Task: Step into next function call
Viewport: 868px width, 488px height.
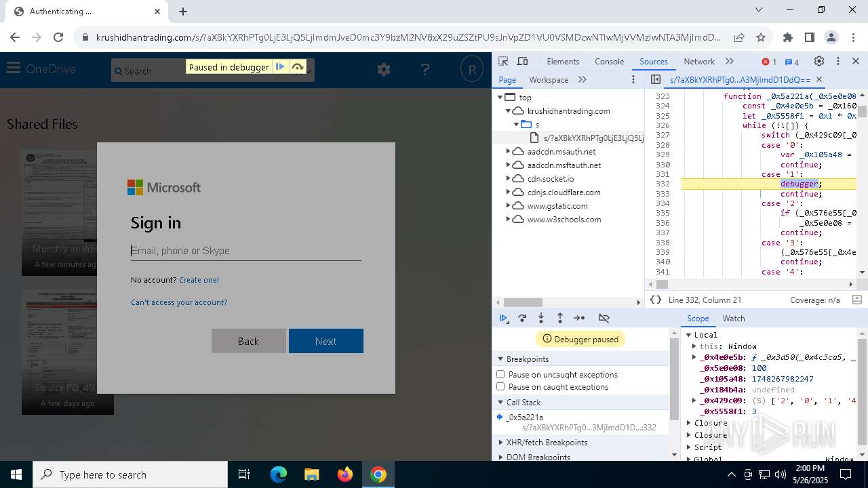Action: pos(541,318)
